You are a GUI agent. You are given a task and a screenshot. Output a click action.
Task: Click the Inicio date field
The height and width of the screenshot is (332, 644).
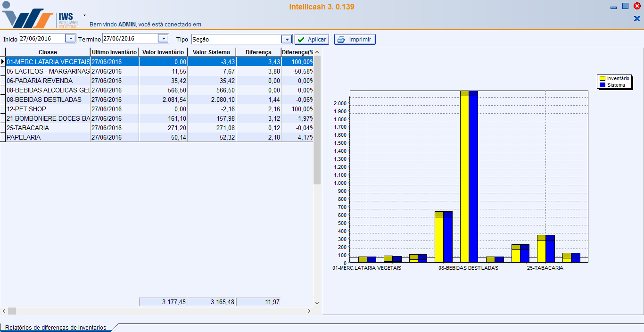pyautogui.click(x=41, y=39)
